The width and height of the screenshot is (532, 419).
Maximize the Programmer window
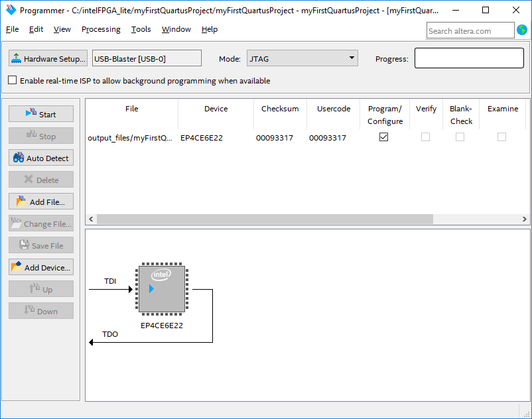pyautogui.click(x=486, y=10)
